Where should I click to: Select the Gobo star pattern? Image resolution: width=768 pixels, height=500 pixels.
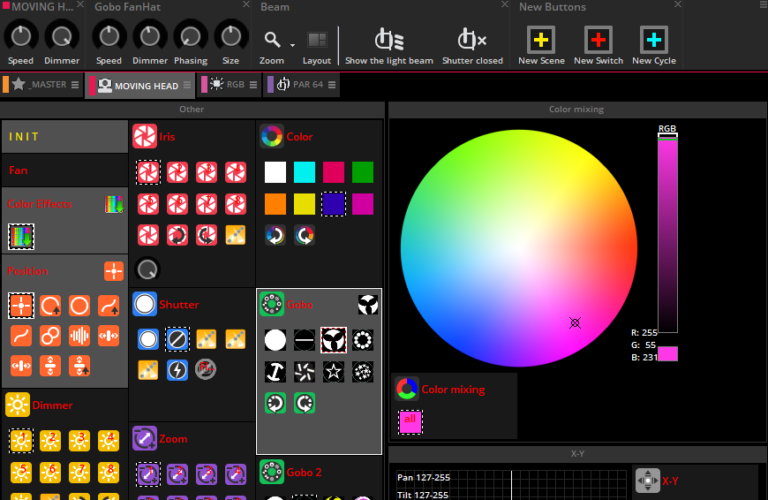334,372
